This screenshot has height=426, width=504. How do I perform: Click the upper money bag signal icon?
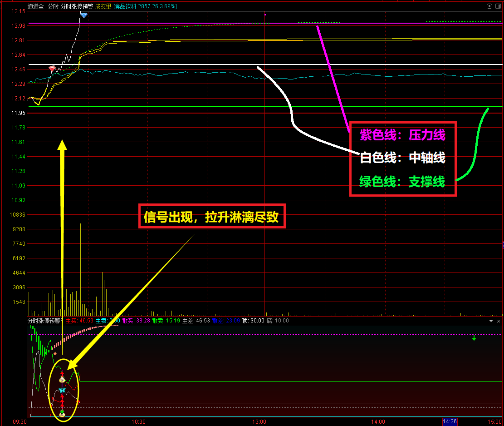(x=62, y=379)
